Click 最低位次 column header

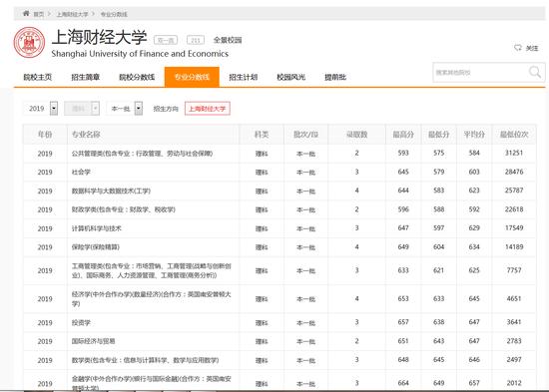click(x=514, y=135)
